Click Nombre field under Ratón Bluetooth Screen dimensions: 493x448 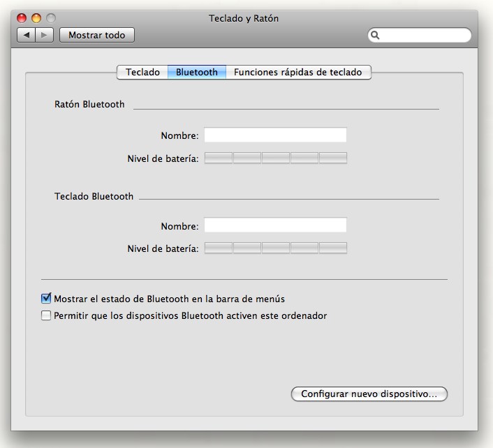tap(275, 135)
